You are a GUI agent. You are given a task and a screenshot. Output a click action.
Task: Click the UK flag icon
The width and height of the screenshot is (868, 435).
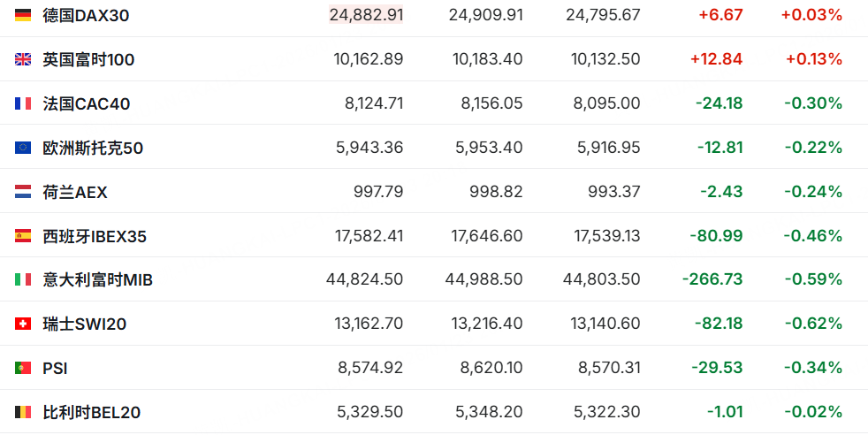point(23,59)
